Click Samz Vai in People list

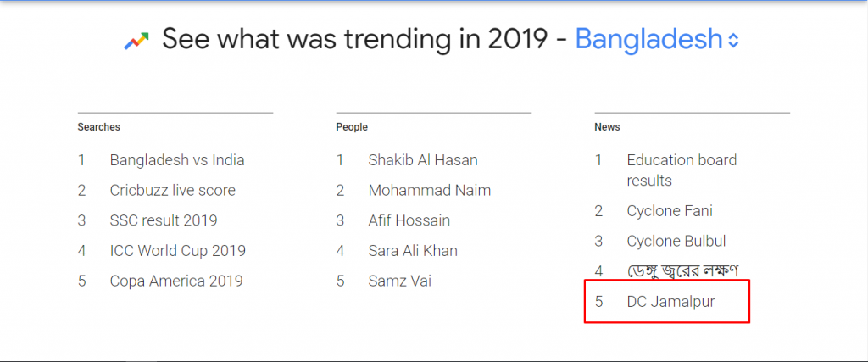pos(399,281)
